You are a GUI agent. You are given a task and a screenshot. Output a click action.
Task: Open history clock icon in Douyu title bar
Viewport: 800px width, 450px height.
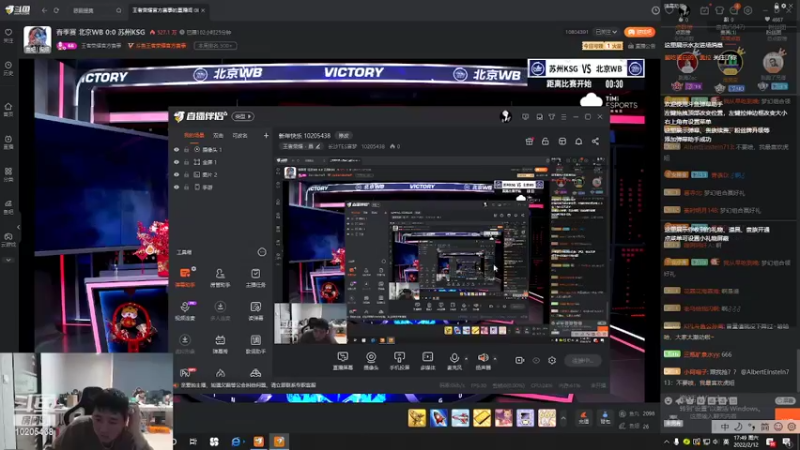(x=656, y=10)
